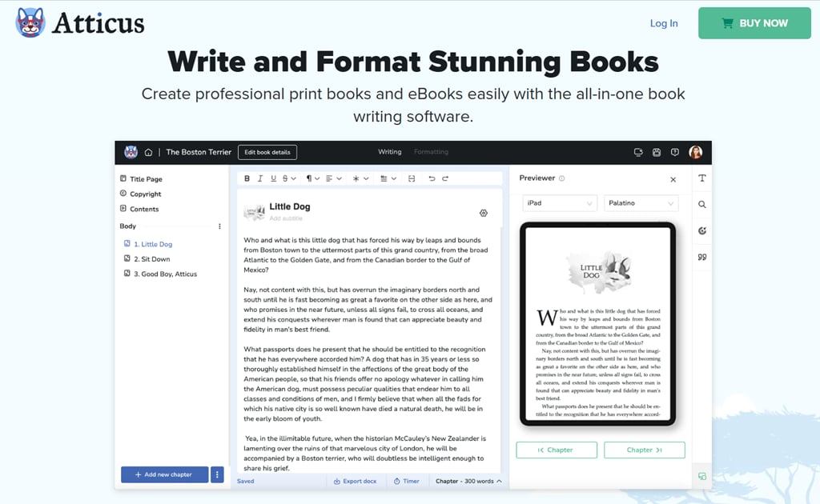This screenshot has height=504, width=820.
Task: Click Export docx in the status bar
Action: tap(355, 481)
